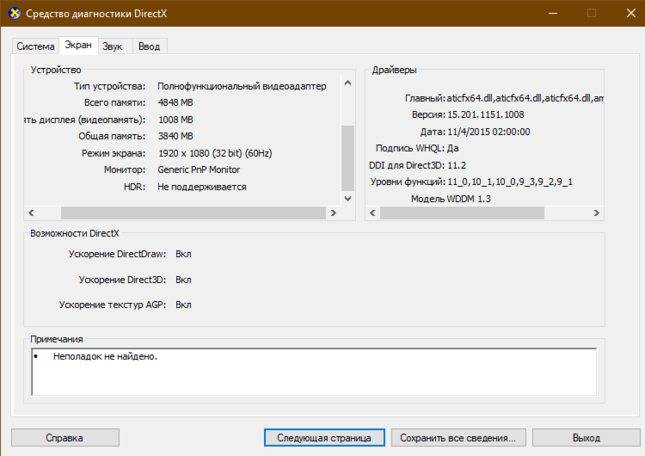Click the HDR 'Не поддерживается' value
This screenshot has height=456, width=645.
[202, 187]
